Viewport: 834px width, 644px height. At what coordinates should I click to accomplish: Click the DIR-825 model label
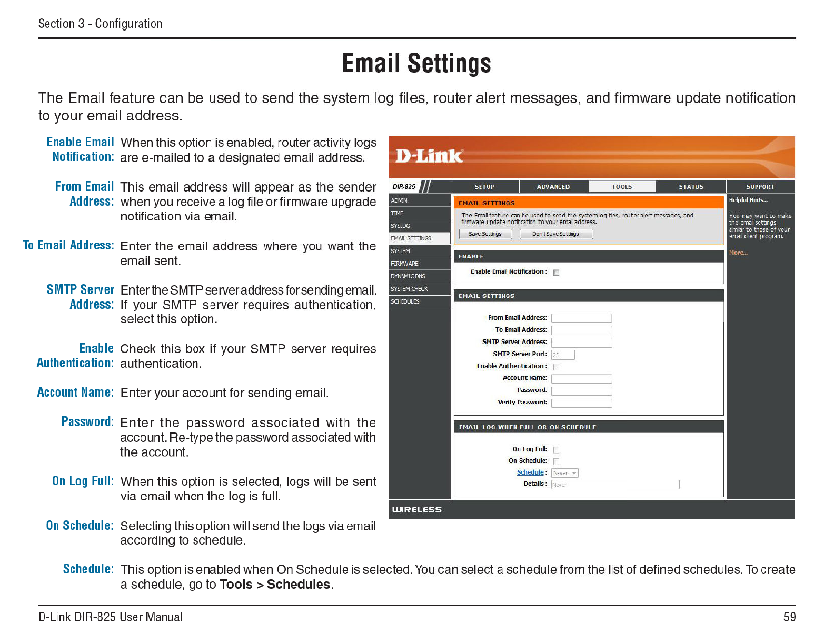(404, 187)
